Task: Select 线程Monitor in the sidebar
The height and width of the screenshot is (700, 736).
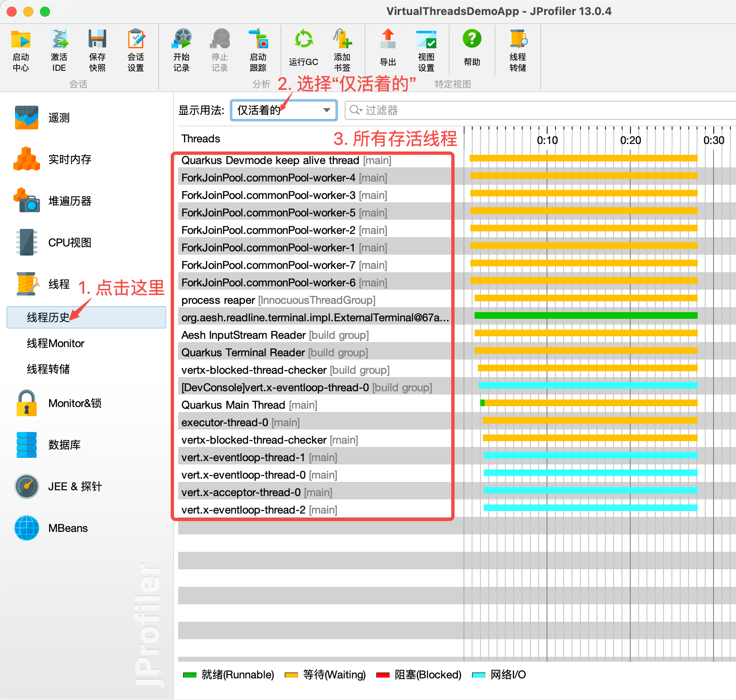Action: pyautogui.click(x=56, y=343)
